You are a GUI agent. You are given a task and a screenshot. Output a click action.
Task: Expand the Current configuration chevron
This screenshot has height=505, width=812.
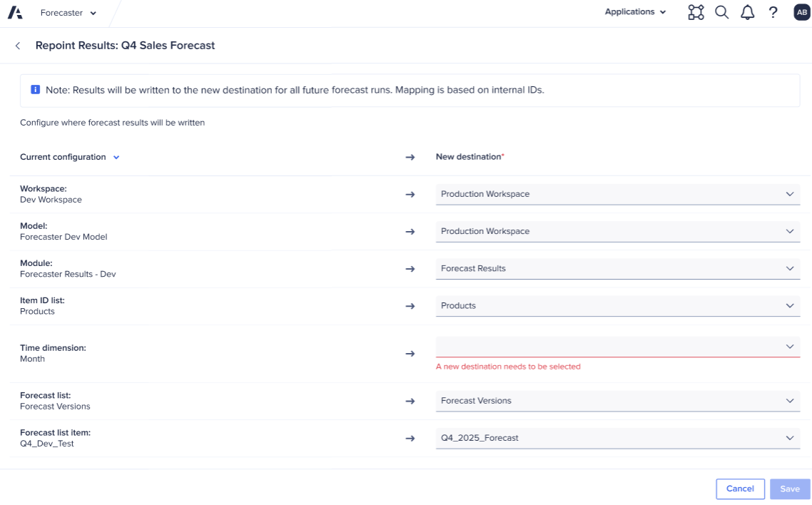point(116,158)
